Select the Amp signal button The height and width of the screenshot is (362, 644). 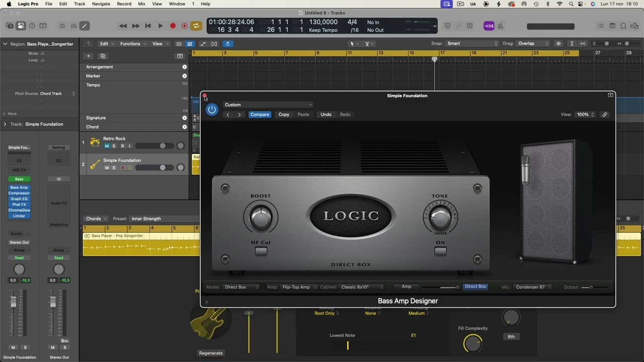pyautogui.click(x=407, y=287)
